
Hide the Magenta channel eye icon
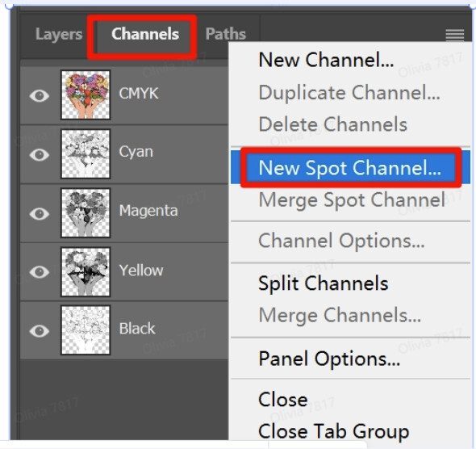40,213
